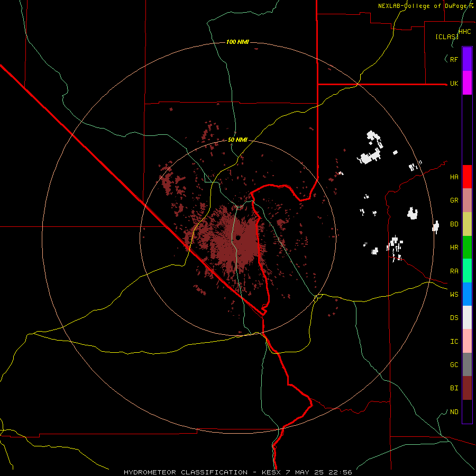
Task: Click the BD legend label text
Action: [454, 224]
